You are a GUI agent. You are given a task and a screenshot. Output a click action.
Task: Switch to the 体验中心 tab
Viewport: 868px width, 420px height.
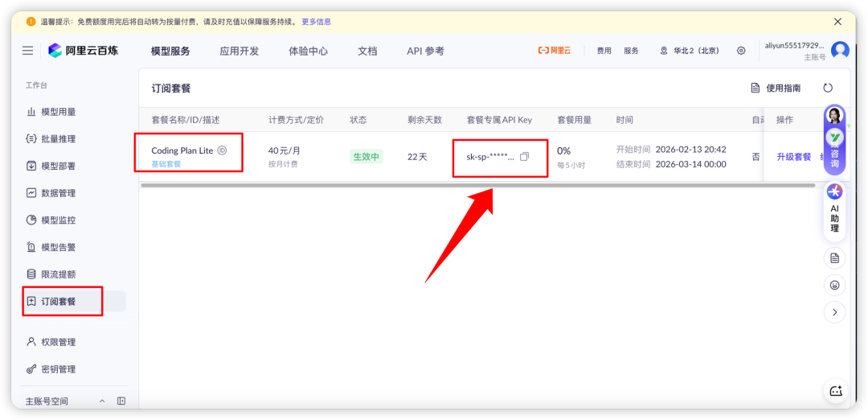tap(309, 51)
